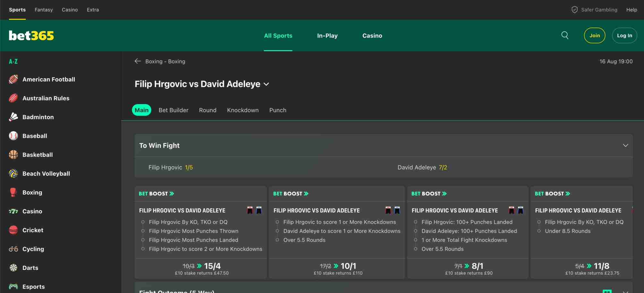Click the green arrows after the first BET BOOST header
The width and height of the screenshot is (644, 293).
coord(172,194)
